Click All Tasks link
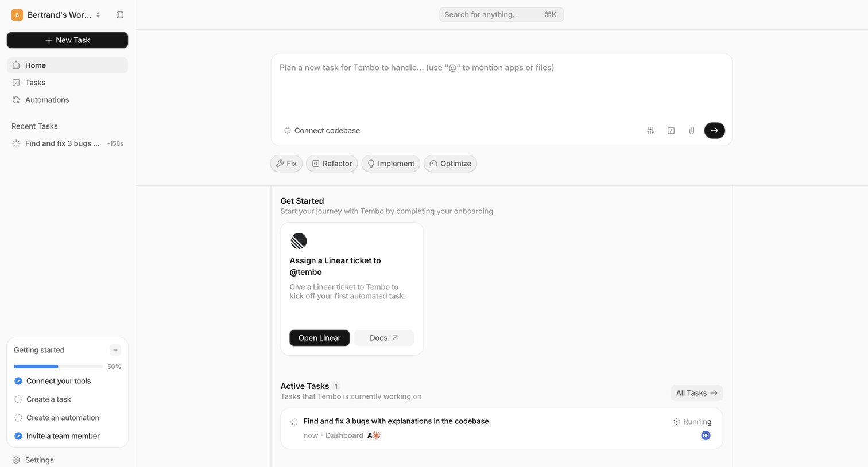 (696, 393)
